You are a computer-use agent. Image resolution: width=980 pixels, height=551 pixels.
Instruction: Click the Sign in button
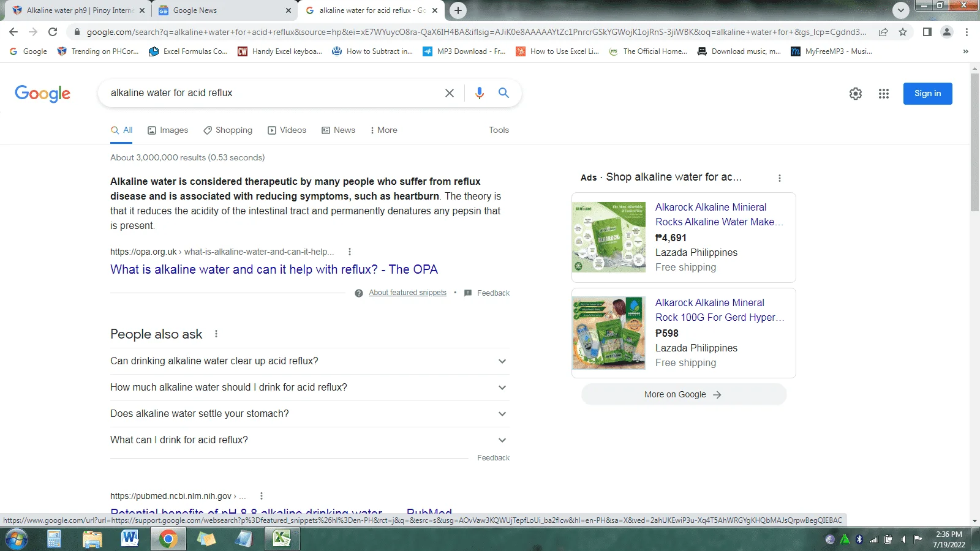click(x=927, y=94)
